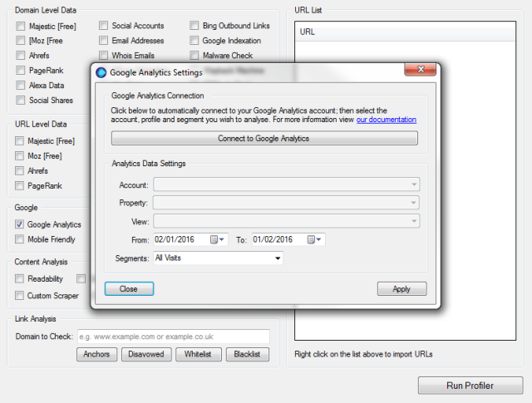Open the To date calendar picker
The height and width of the screenshot is (403, 532).
[314, 239]
